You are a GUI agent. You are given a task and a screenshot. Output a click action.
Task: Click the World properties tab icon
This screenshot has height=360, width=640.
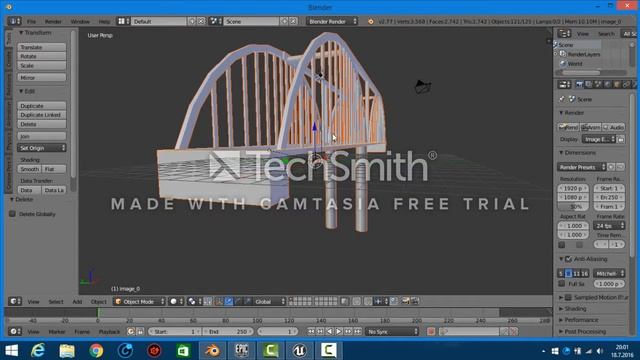point(607,84)
